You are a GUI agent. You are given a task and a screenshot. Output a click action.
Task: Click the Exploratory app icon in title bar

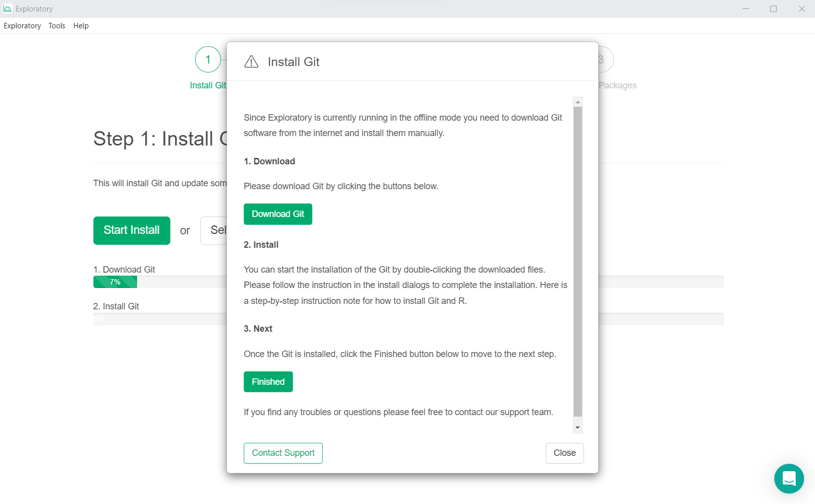(7, 9)
